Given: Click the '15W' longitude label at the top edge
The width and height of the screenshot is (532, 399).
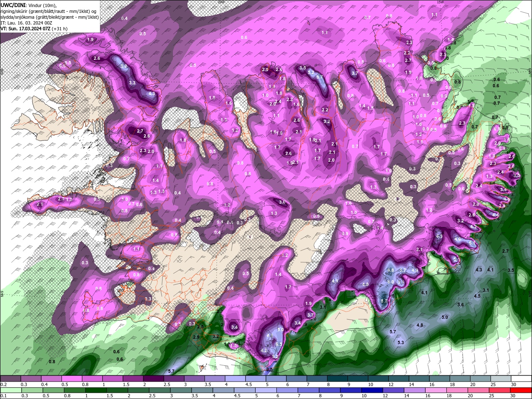Looking at the screenshot, I should [x=440, y=2].
